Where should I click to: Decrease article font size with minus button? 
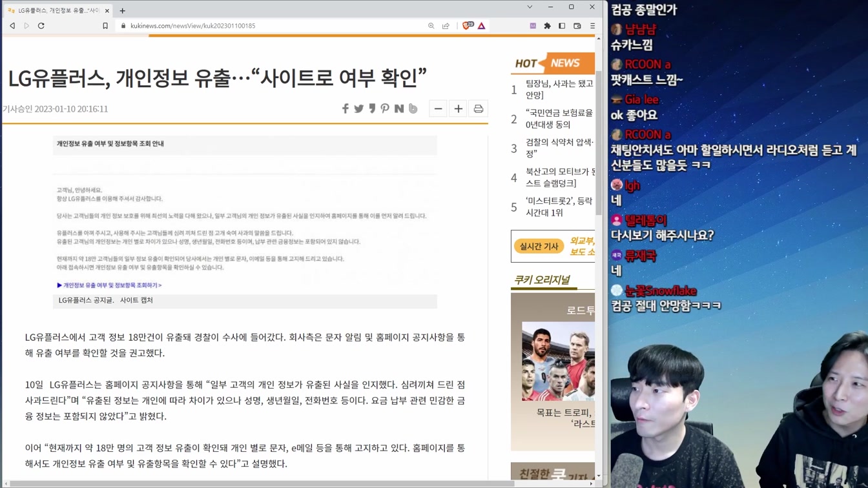pyautogui.click(x=438, y=108)
